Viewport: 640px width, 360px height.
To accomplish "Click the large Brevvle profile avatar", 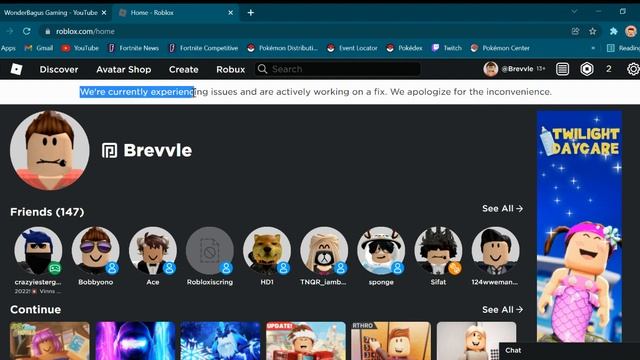I will pyautogui.click(x=50, y=150).
